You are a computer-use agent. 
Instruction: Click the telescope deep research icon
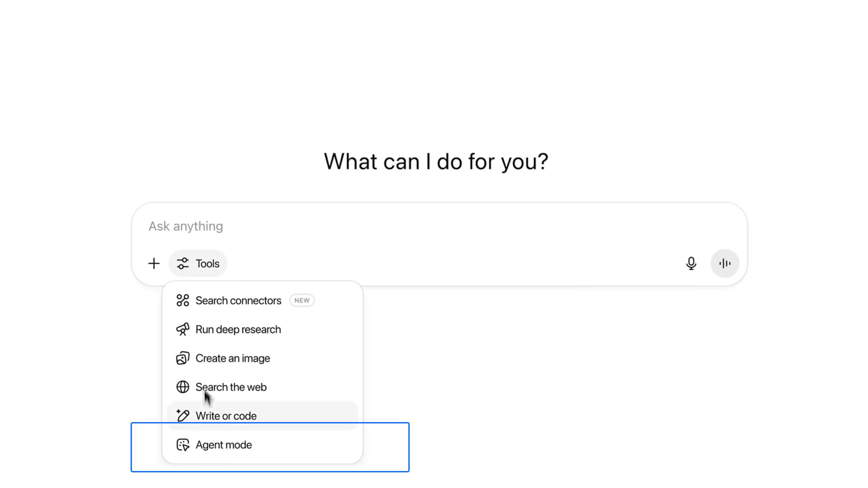point(183,329)
